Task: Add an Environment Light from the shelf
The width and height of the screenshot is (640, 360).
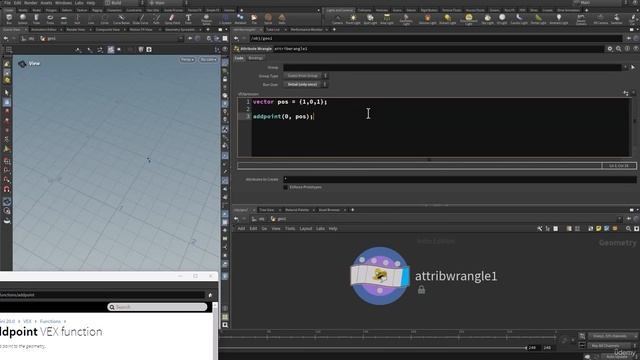Action: click(x=469, y=19)
